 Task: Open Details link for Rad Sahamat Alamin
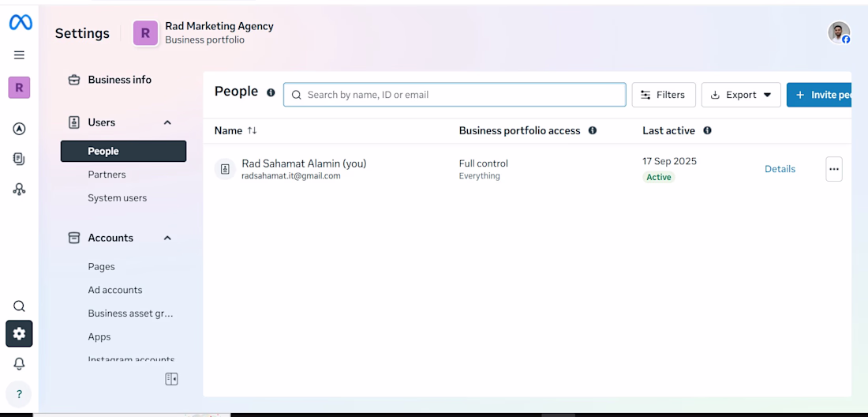tap(780, 169)
